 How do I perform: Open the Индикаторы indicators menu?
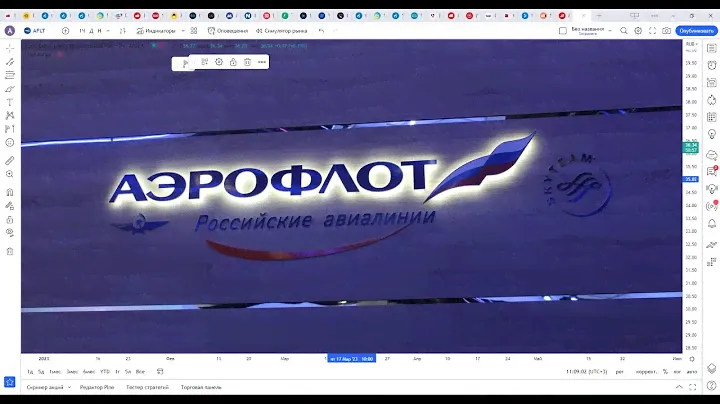coord(155,31)
